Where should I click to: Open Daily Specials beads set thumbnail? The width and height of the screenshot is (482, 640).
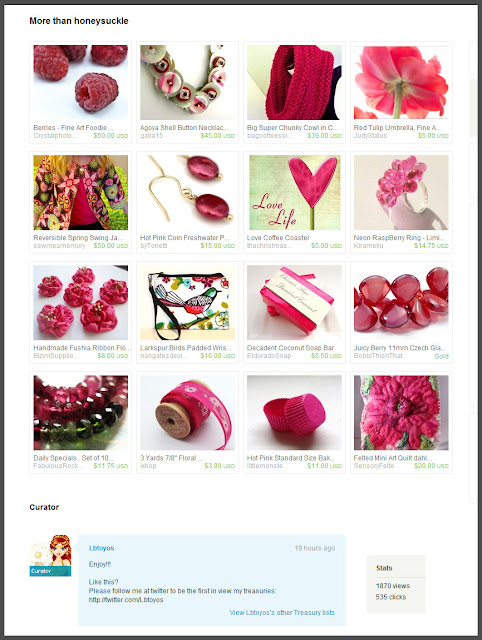tap(80, 413)
